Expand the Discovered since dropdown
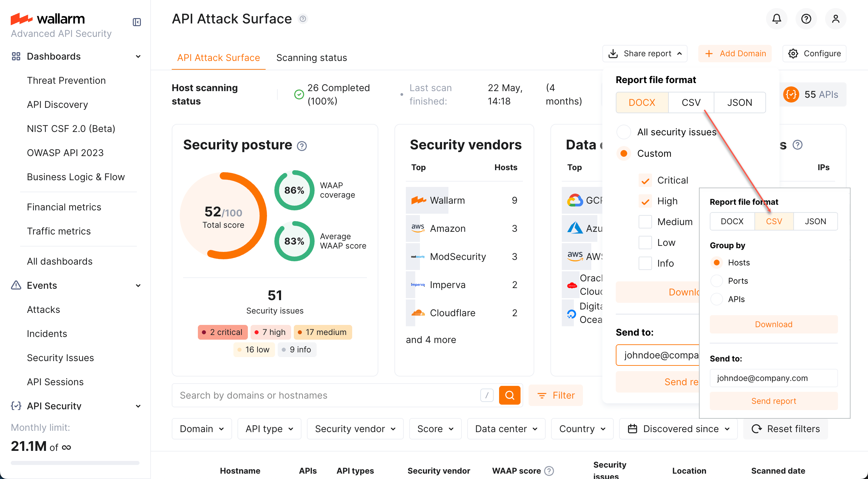This screenshot has width=868, height=479. [x=678, y=428]
